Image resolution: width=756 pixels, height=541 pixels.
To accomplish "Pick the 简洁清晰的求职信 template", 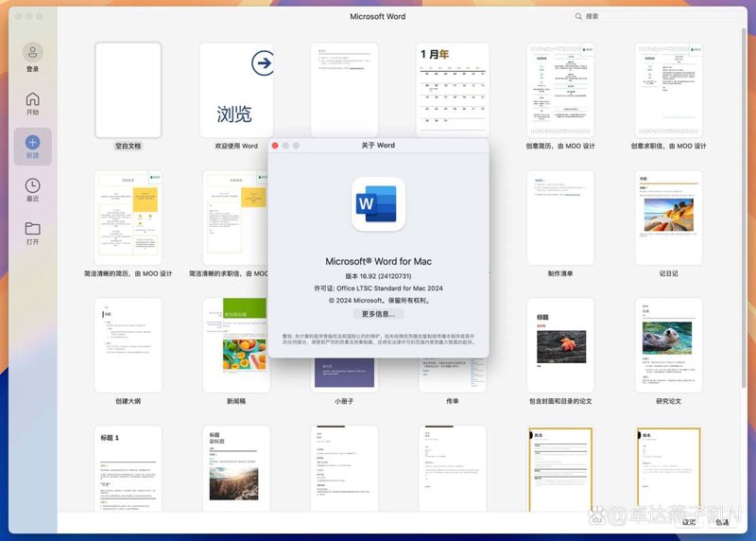I will pos(235,218).
